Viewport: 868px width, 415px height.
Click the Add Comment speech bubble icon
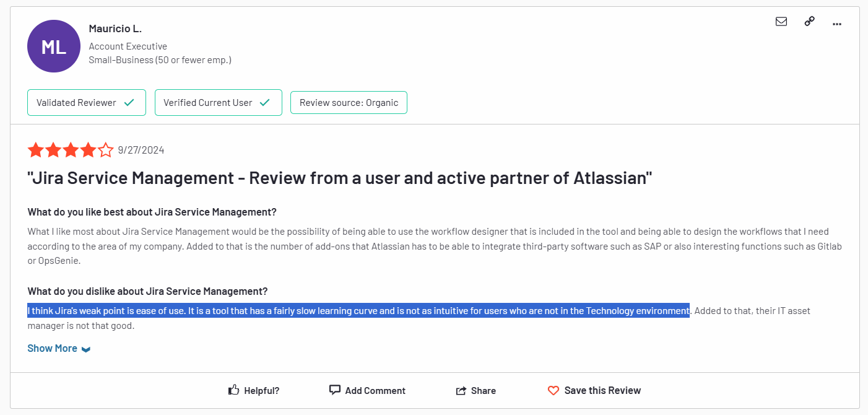[x=335, y=390]
